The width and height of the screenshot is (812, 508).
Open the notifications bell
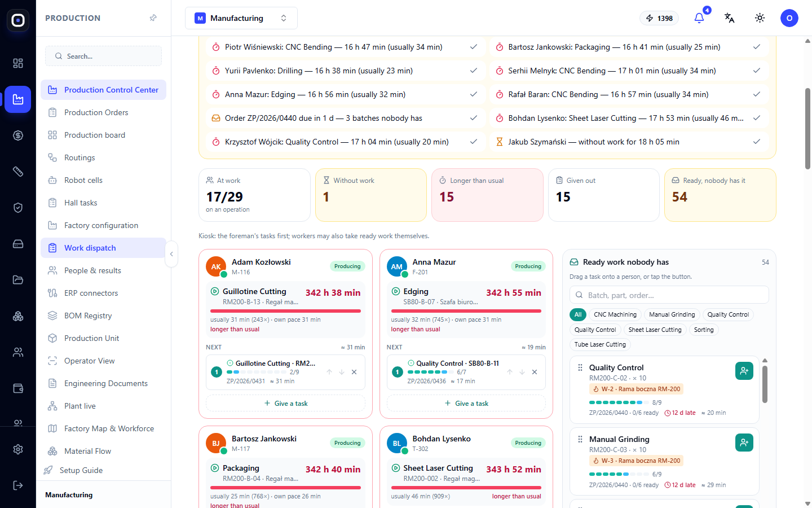699,18
